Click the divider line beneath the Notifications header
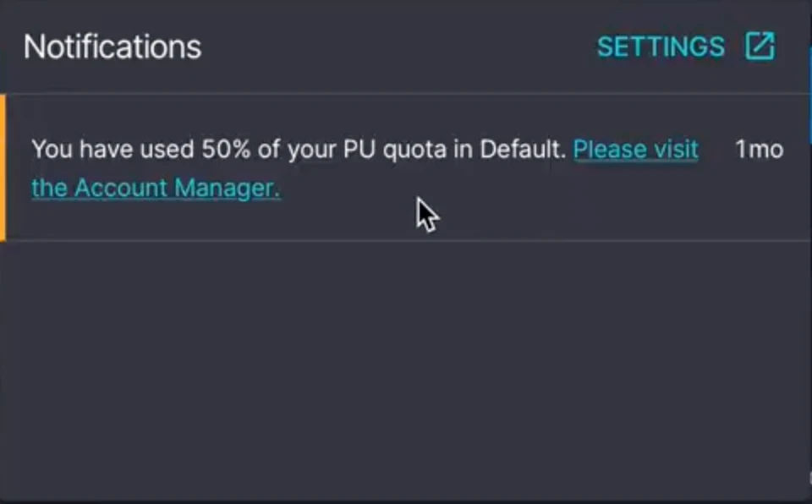This screenshot has width=812, height=504. pyautogui.click(x=406, y=93)
